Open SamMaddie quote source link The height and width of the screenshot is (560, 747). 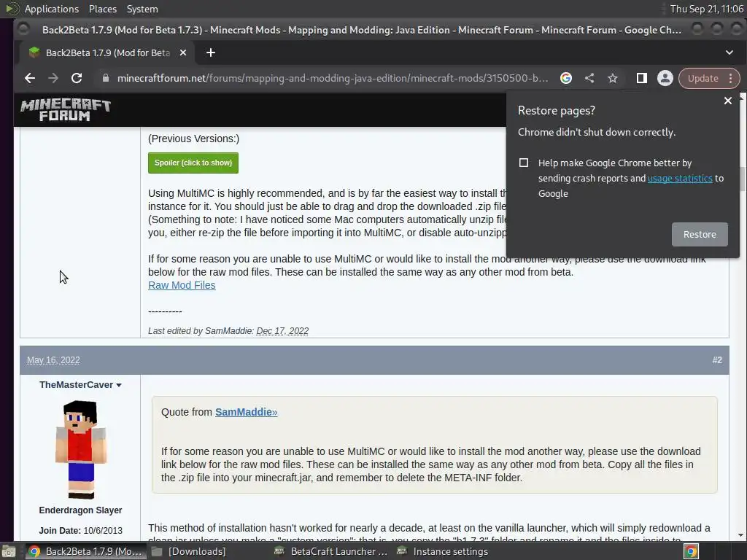pos(246,412)
